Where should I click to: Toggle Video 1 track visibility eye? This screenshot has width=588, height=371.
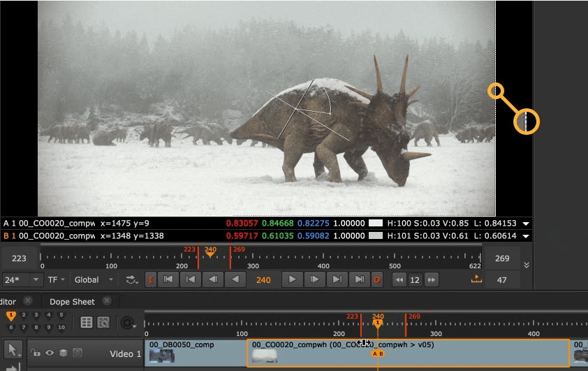[50, 353]
